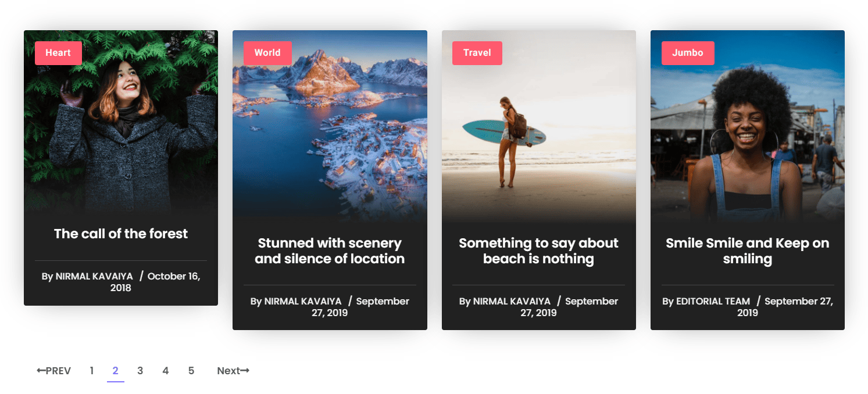Open the World category tag

coord(267,53)
